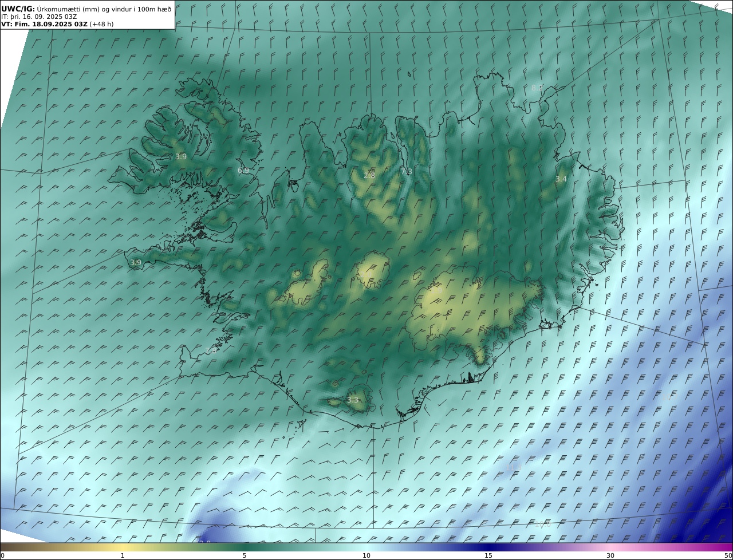Viewport: 733px width, 560px height.
Task: Click the colorbar label 5
Action: [x=245, y=555]
